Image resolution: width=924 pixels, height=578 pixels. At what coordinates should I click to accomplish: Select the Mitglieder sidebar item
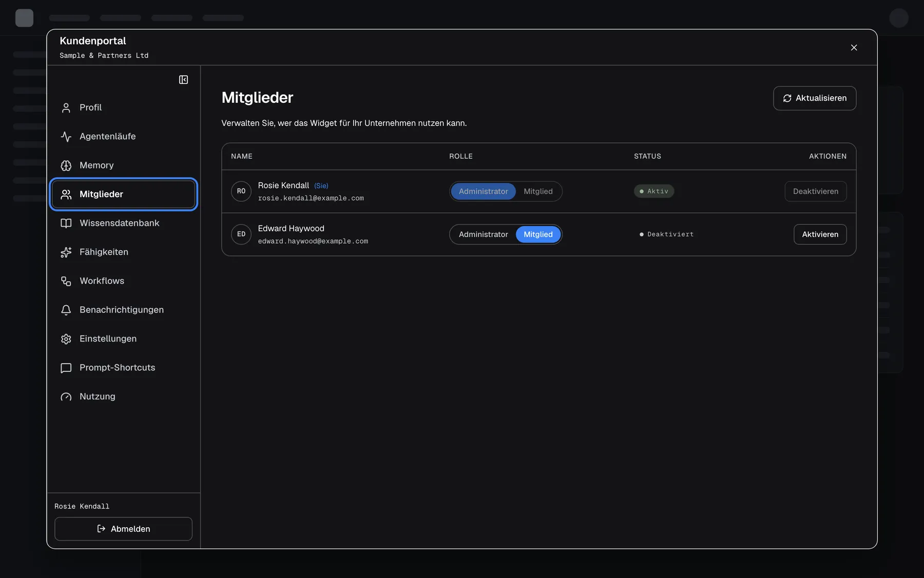[123, 194]
